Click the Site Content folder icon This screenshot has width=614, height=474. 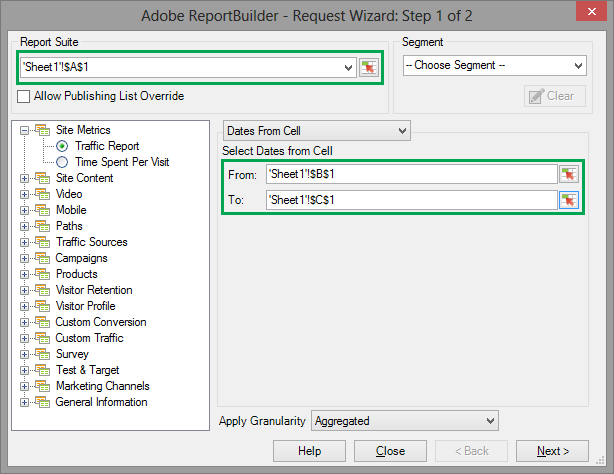[43, 178]
